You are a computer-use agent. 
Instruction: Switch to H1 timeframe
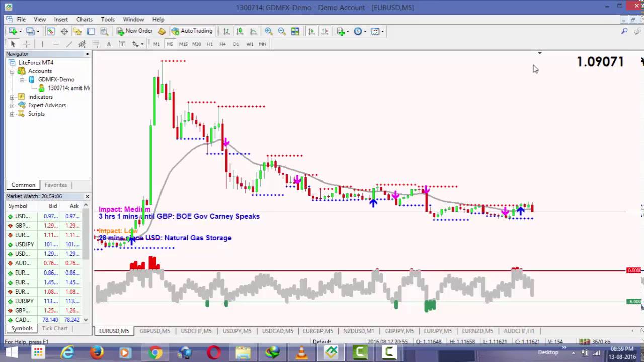coord(209,44)
